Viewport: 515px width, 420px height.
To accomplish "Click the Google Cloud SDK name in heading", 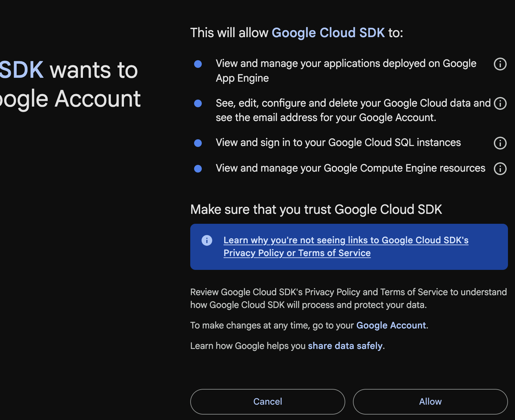I will click(x=328, y=32).
